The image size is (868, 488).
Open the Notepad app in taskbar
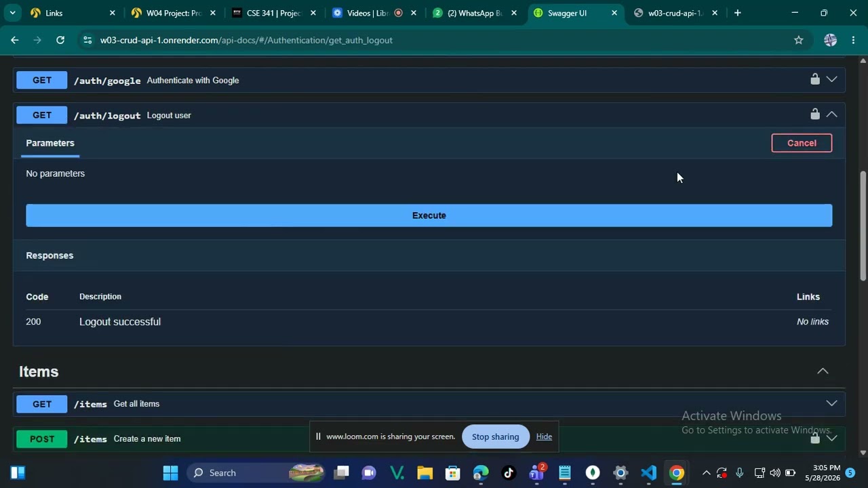pos(564,472)
